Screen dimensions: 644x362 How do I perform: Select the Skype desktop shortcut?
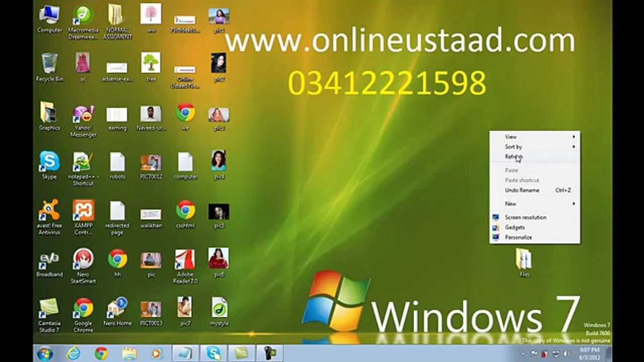[49, 164]
